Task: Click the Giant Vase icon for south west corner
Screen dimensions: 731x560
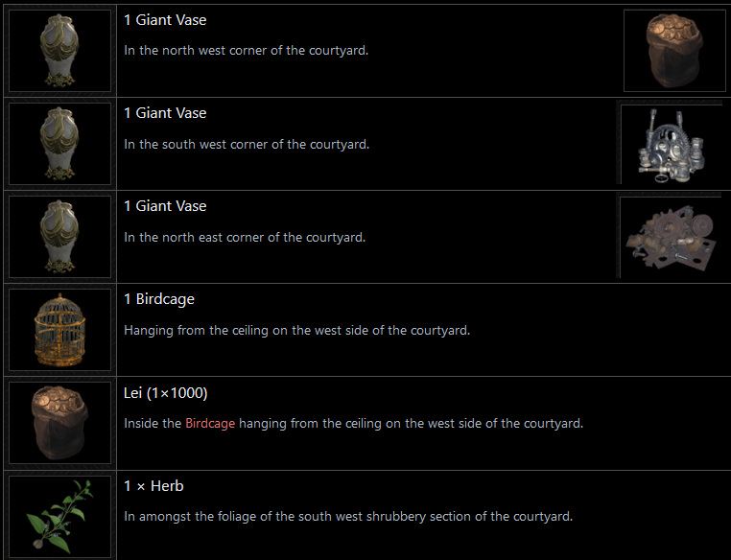Action: coord(59,143)
